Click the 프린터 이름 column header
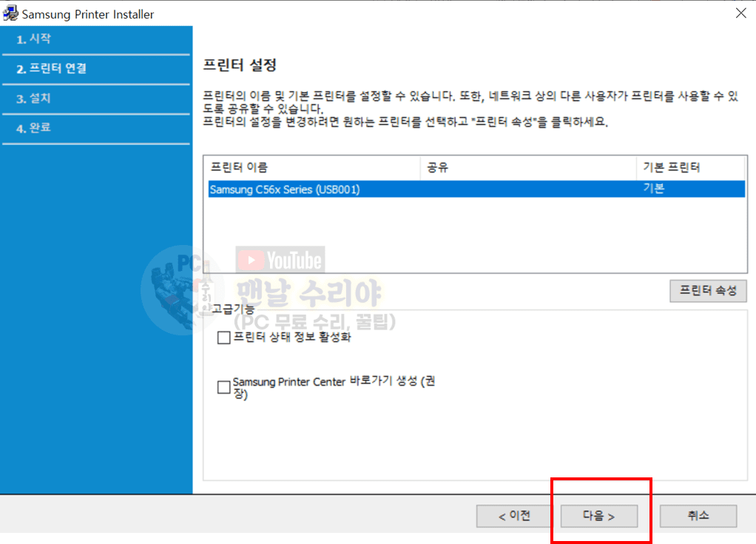Viewport: 756px width, 544px height. (x=312, y=167)
